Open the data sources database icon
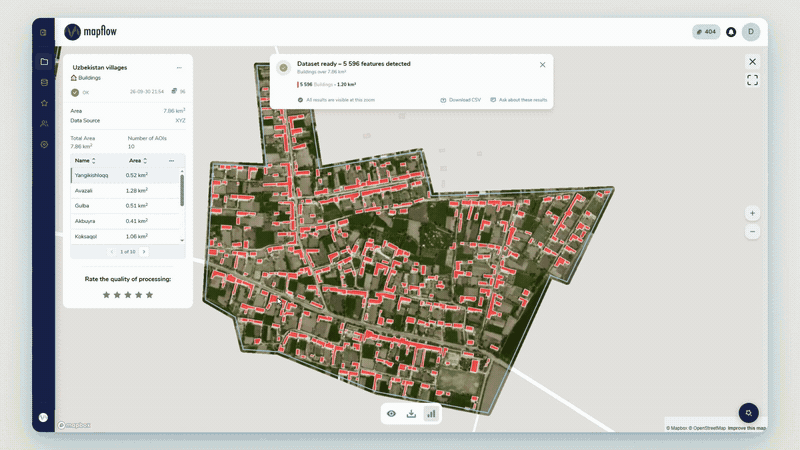This screenshot has width=800, height=450. (44, 82)
